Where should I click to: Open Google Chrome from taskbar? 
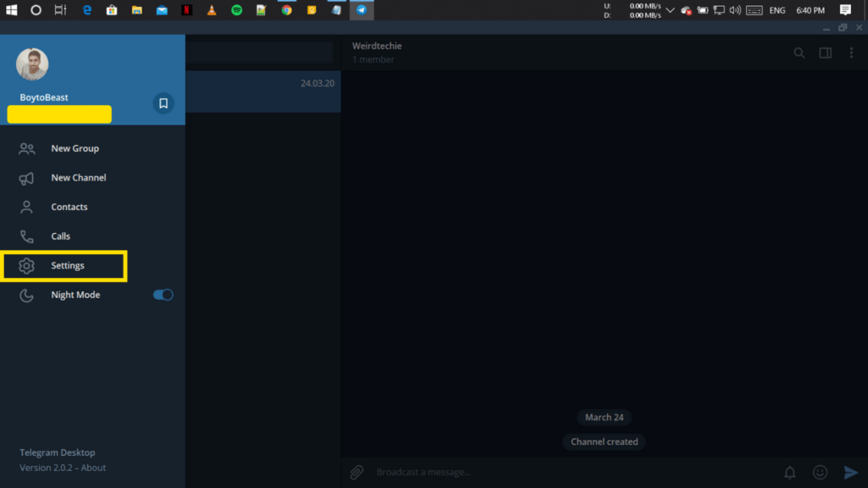pos(287,10)
